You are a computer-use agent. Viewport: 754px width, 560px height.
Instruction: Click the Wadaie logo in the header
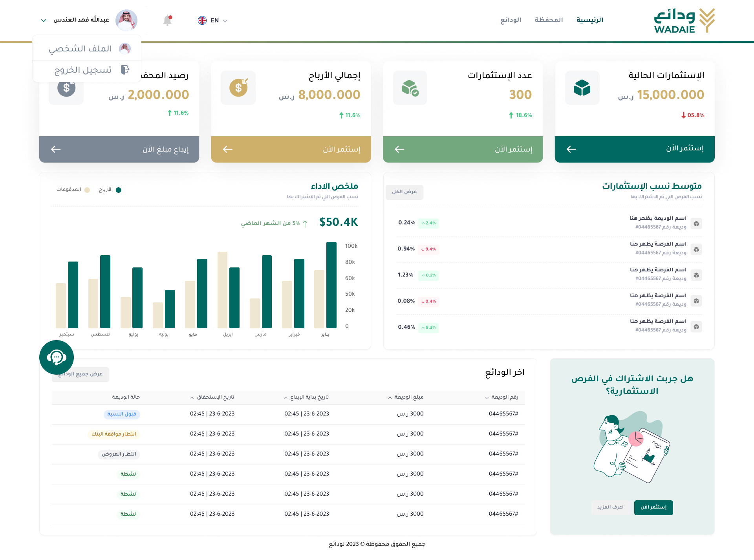click(x=684, y=21)
